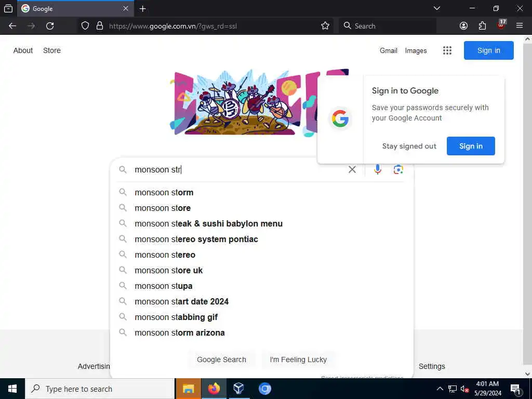Open a new tab with plus button
This screenshot has height=399, width=532.
click(x=143, y=9)
